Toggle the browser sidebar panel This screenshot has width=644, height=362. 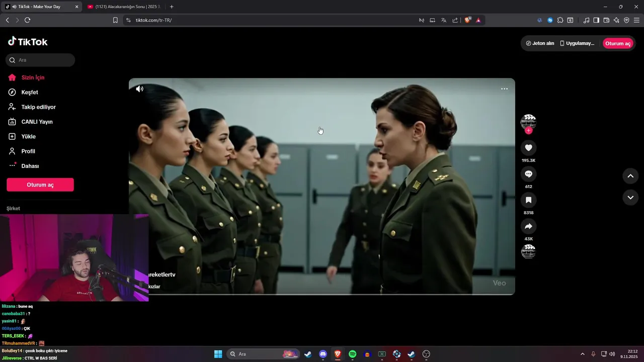(x=596, y=20)
